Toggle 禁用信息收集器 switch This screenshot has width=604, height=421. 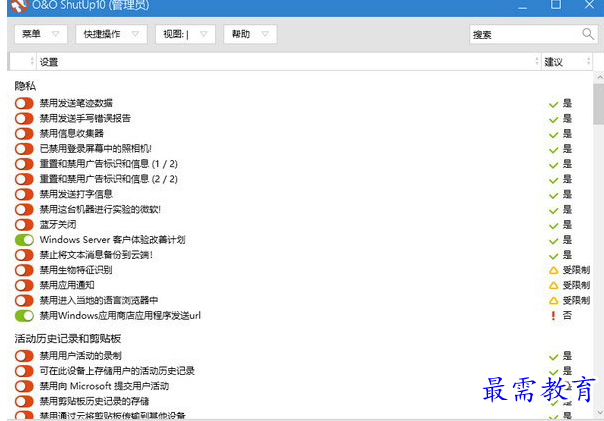pyautogui.click(x=24, y=134)
